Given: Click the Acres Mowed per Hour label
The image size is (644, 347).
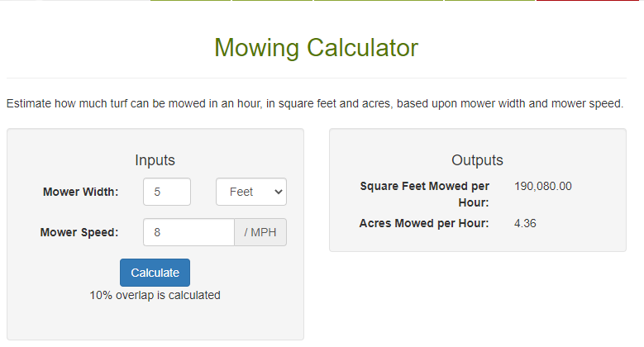Looking at the screenshot, I should (424, 223).
